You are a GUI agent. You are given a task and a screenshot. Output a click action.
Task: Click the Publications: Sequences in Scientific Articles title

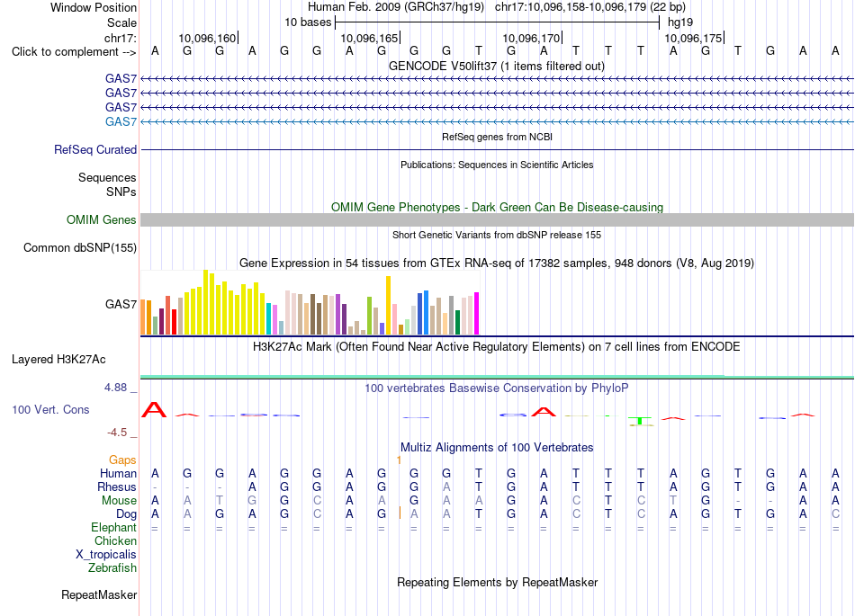click(x=497, y=165)
